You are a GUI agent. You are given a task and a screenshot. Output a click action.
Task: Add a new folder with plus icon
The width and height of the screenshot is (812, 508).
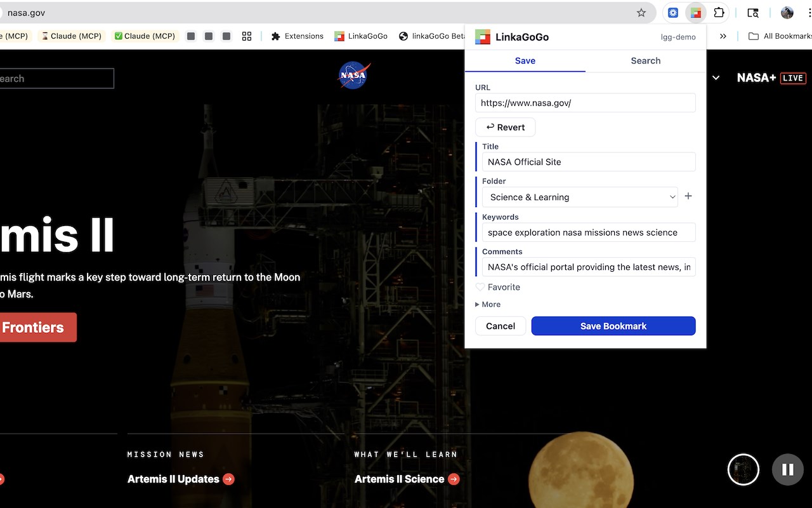click(x=688, y=196)
